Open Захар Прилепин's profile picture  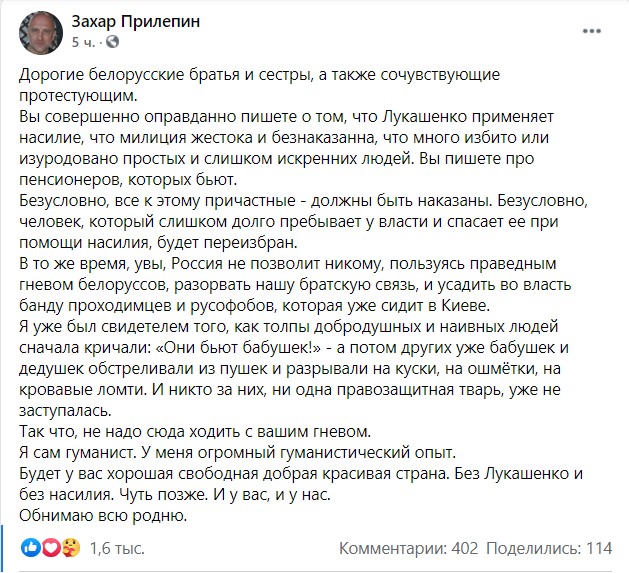pyautogui.click(x=41, y=33)
